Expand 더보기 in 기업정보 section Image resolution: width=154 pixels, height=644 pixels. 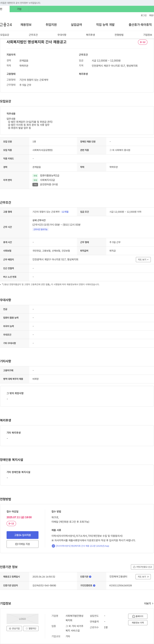pos(149,603)
